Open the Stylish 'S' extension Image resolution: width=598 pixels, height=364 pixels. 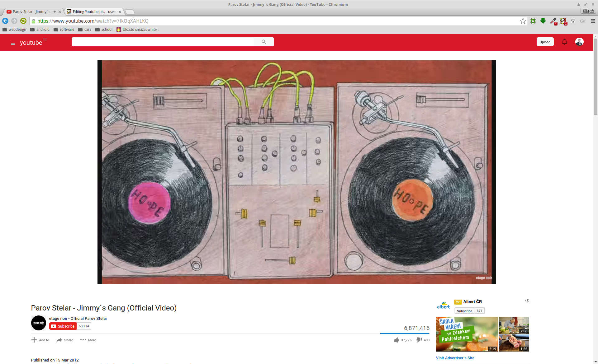coord(563,21)
